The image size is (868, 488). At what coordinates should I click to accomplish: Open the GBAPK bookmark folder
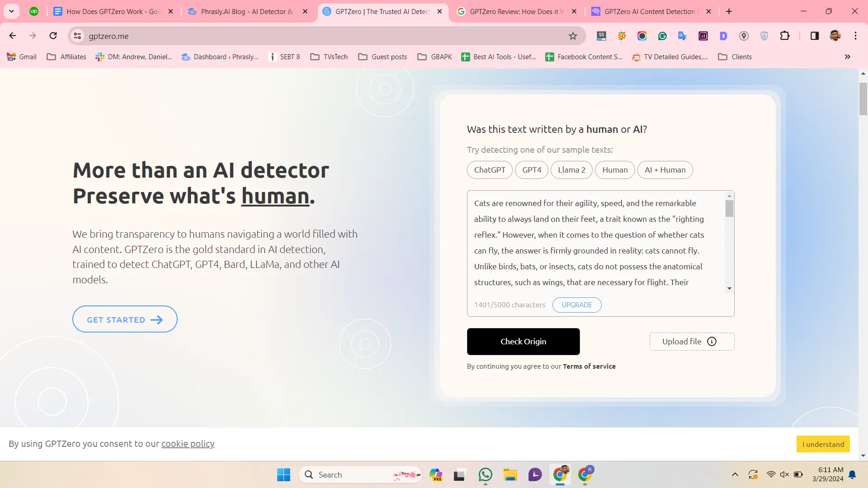435,57
